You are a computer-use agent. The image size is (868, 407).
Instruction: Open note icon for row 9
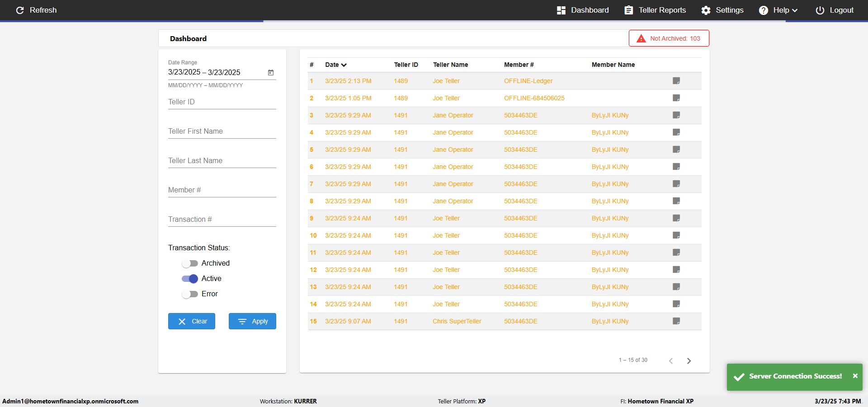tap(676, 218)
